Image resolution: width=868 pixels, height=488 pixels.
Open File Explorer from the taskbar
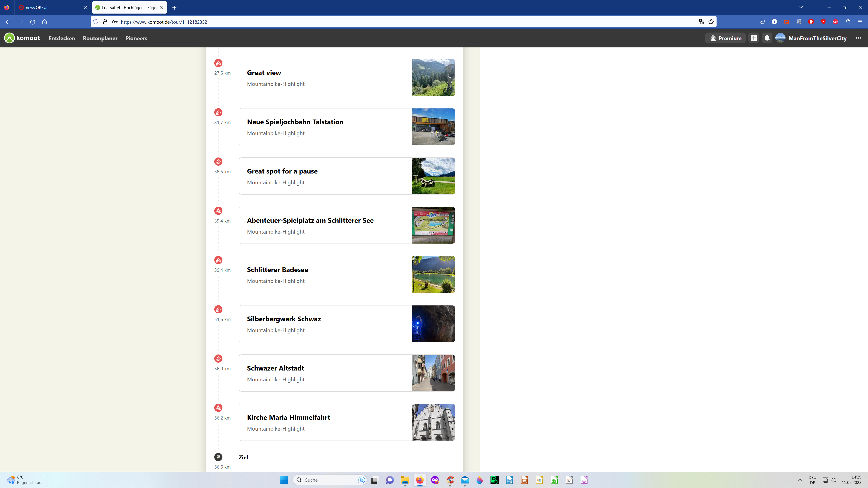(x=405, y=480)
